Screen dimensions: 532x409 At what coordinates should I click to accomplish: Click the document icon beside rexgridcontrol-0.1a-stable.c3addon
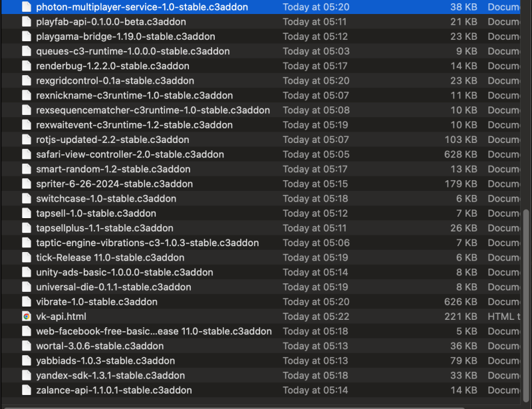[27, 80]
